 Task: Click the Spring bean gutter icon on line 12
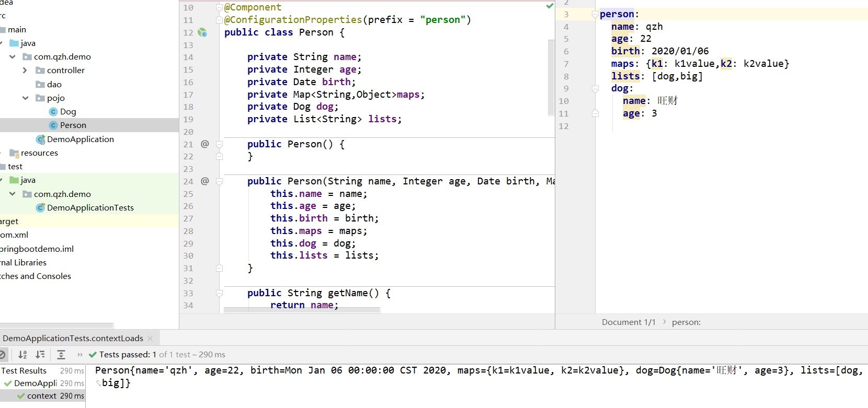pyautogui.click(x=203, y=32)
